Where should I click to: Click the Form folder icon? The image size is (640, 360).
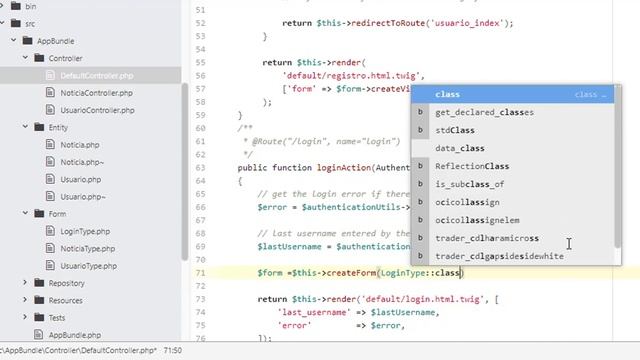click(x=39, y=213)
